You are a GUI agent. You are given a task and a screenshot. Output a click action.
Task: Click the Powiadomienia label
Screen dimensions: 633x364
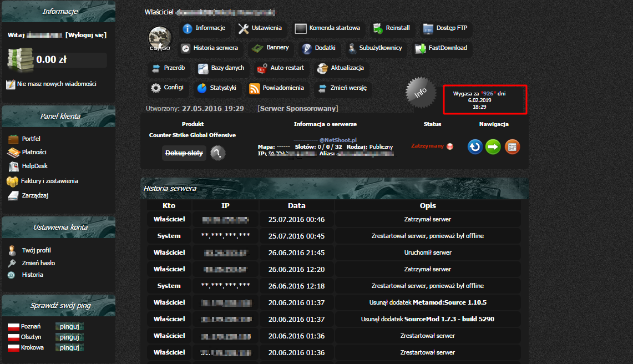click(x=283, y=88)
